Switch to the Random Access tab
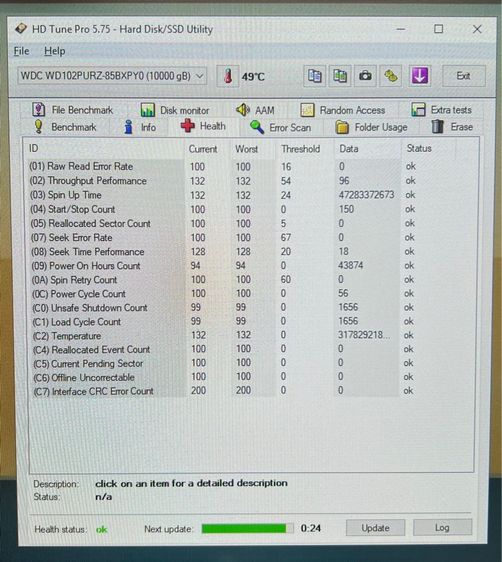502x562 pixels. [x=343, y=110]
